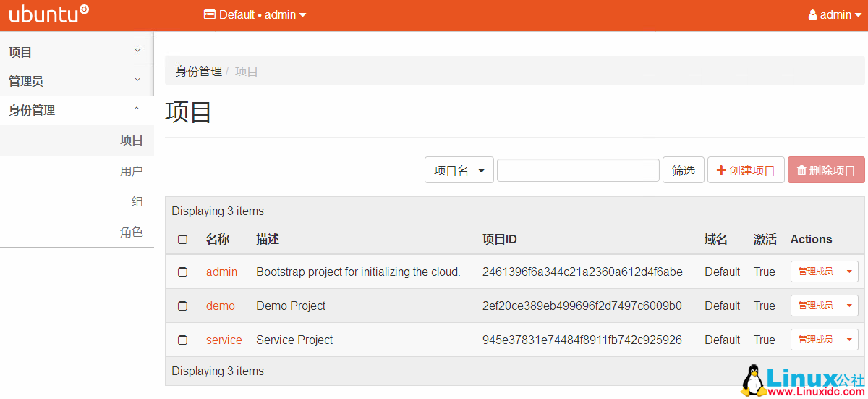Viewport: 868px width, 399px height.
Task: Click the 项目ID column header
Action: pos(500,239)
